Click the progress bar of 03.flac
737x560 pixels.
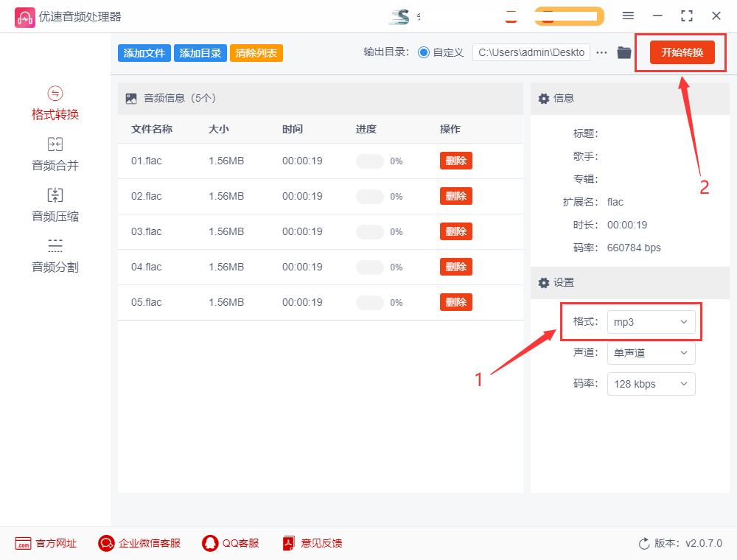click(x=368, y=231)
